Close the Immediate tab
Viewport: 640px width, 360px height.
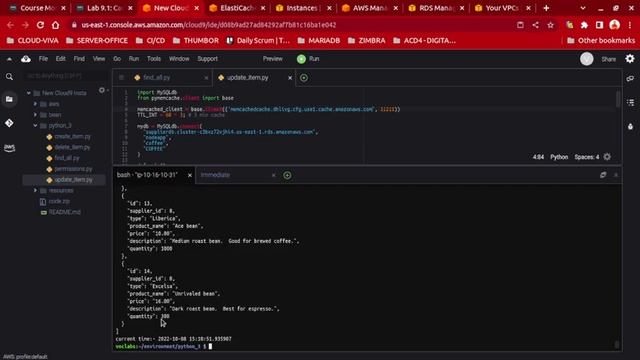273,175
